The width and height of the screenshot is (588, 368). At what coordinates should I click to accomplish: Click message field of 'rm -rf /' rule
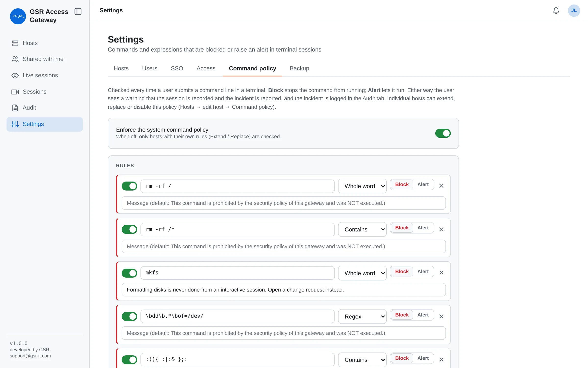[x=283, y=203]
